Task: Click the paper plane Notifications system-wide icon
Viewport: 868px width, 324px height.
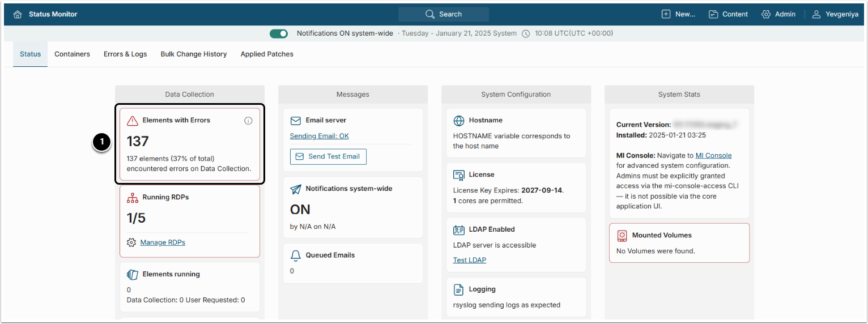Action: coord(296,189)
